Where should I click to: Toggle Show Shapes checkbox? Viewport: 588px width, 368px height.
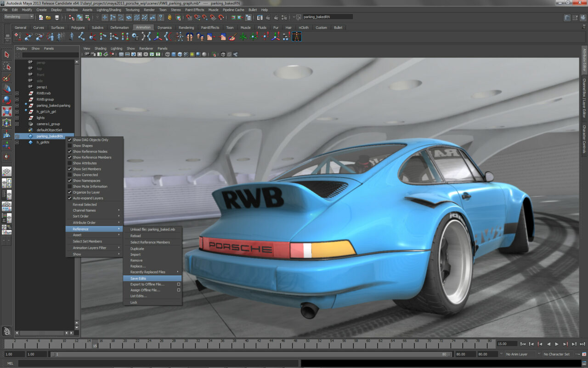70,146
